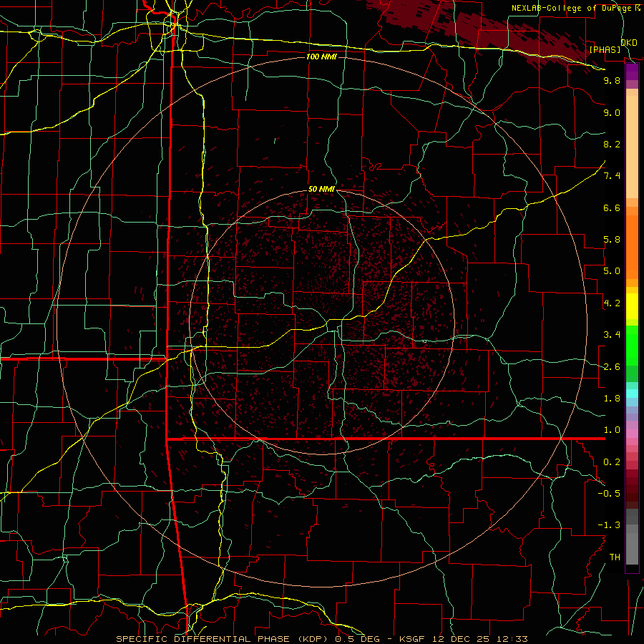The height and width of the screenshot is (644, 644).
Task: Select the -0.5 legend value
Action: click(609, 494)
